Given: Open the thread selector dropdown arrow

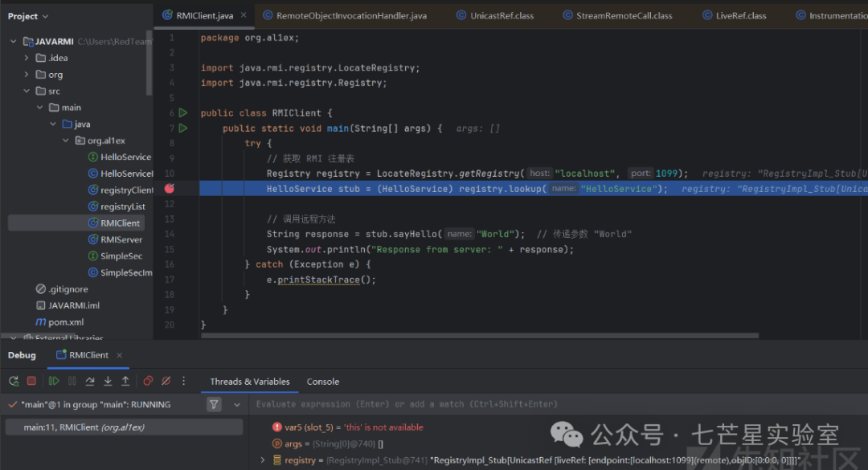Looking at the screenshot, I should point(237,405).
